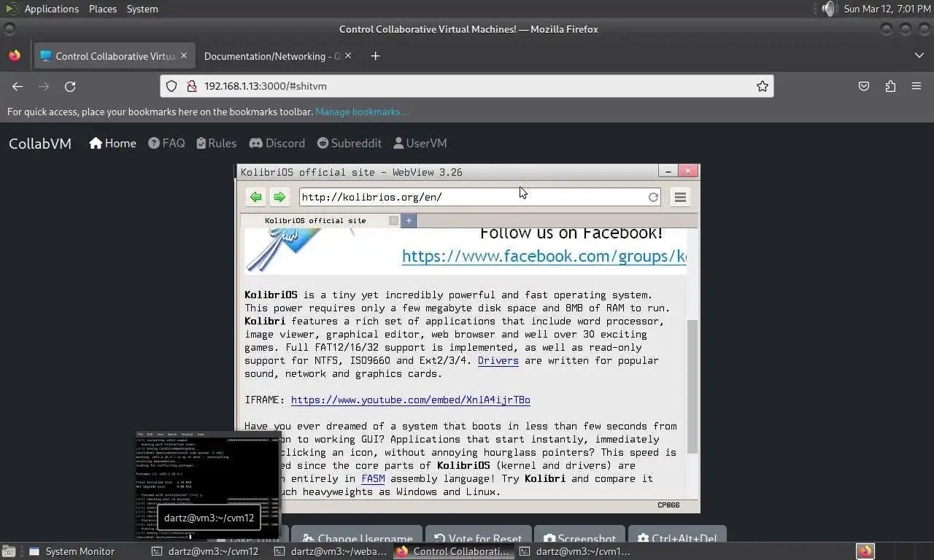Open the Applications menu in top panel
Image resolution: width=934 pixels, height=560 pixels.
[x=51, y=9]
